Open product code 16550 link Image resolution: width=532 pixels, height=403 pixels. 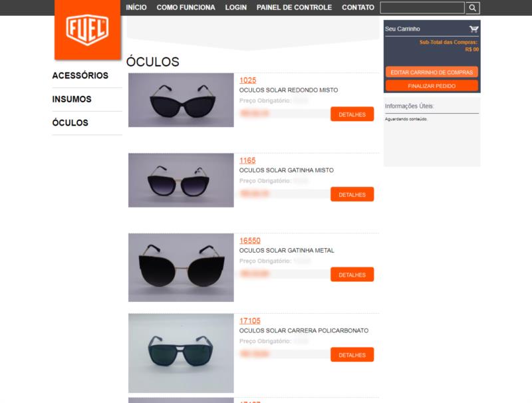[250, 241]
